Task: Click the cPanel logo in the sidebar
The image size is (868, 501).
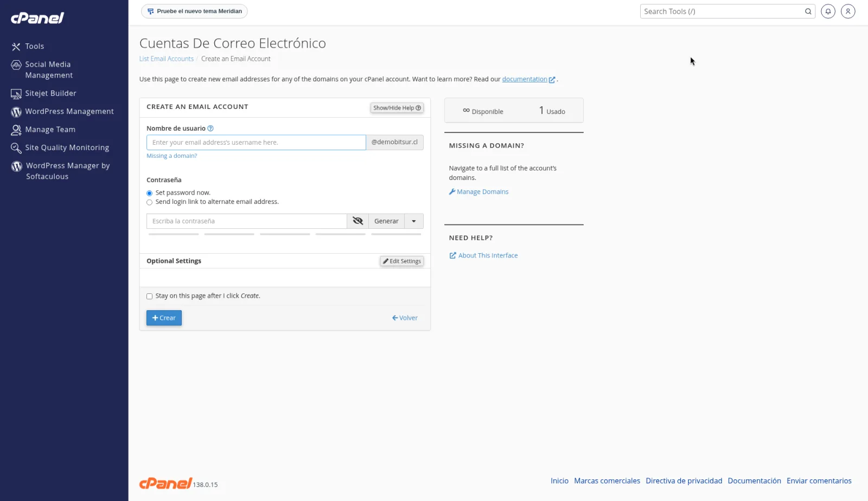Action: (x=37, y=18)
